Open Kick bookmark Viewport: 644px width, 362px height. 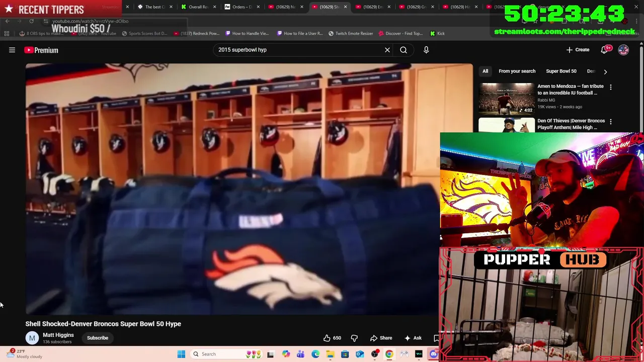[437, 33]
